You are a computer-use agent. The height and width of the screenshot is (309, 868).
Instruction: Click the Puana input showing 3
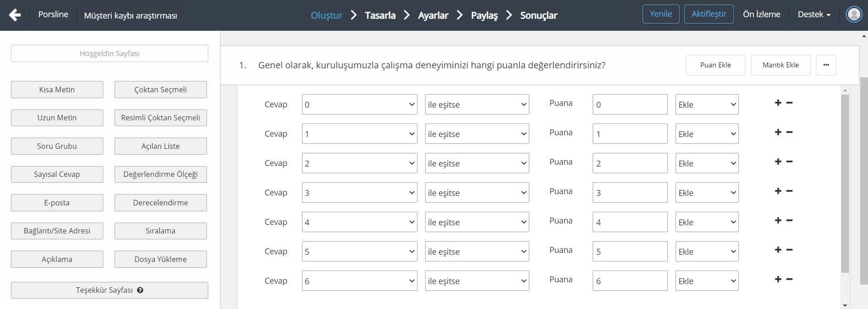pos(630,193)
